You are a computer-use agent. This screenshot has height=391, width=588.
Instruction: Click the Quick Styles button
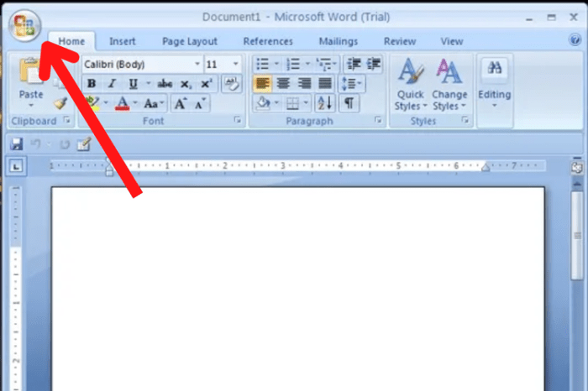pyautogui.click(x=411, y=85)
